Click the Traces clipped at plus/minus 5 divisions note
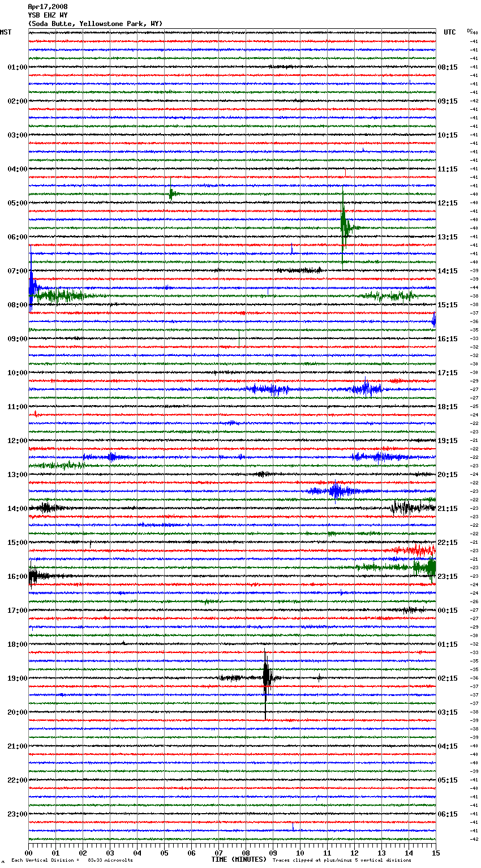481x868 pixels. point(342,861)
